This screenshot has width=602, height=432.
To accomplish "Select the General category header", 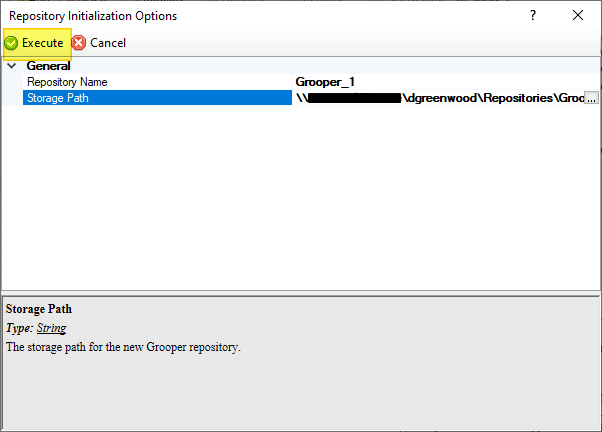I will 47,66.
